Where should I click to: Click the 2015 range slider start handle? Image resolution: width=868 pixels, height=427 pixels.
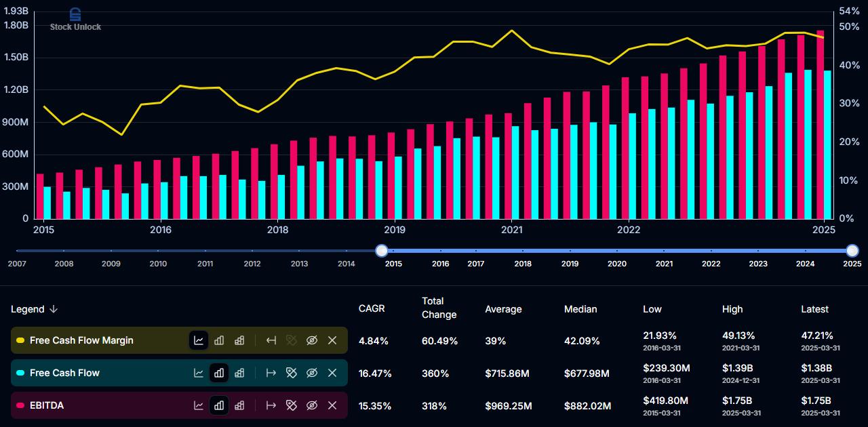pos(382,251)
